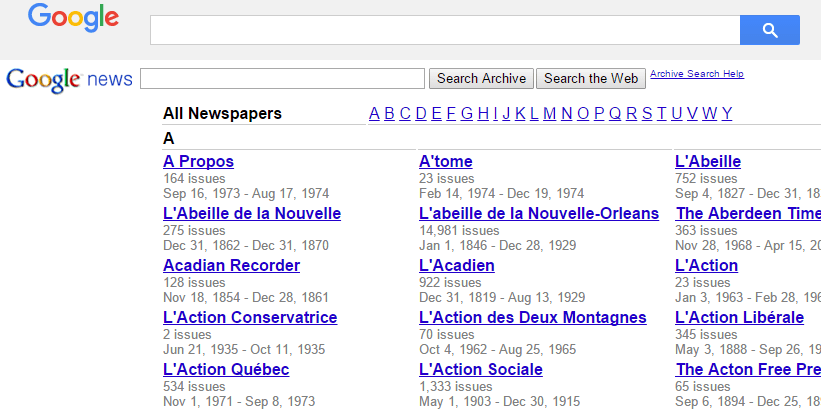Screen dimensions: 821x414
Task: Open The Aberdeen Times link
Action: [x=748, y=214]
